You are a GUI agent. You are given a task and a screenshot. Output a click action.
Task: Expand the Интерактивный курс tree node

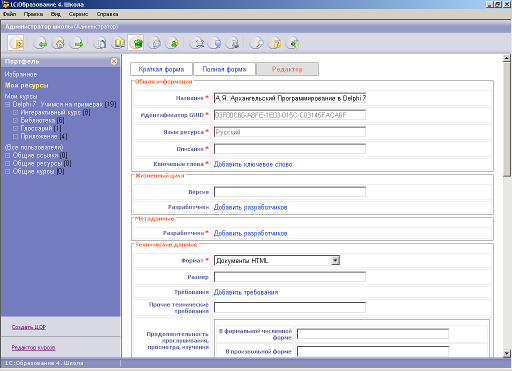pyautogui.click(x=15, y=113)
